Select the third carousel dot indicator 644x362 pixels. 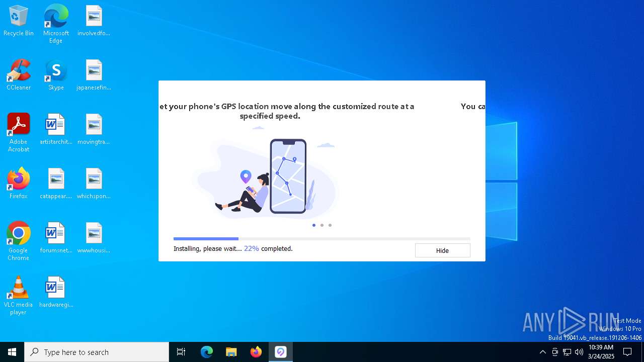coord(330,225)
